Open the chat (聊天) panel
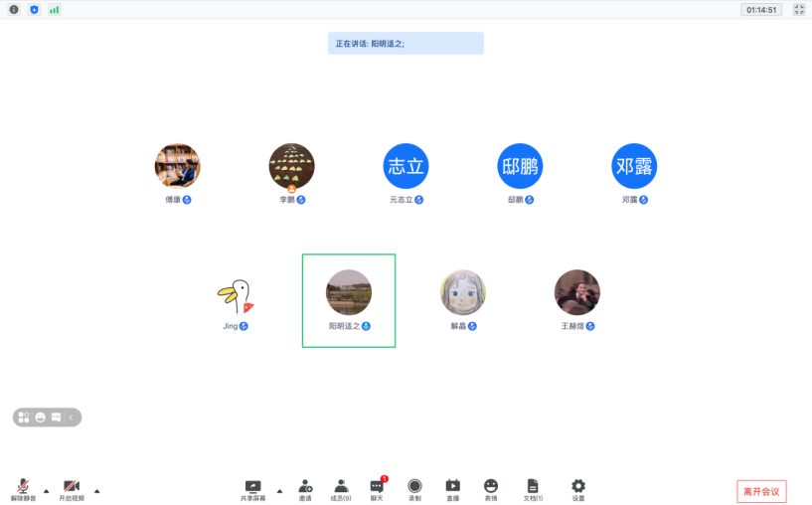Screen dimensions: 812x505 378,487
